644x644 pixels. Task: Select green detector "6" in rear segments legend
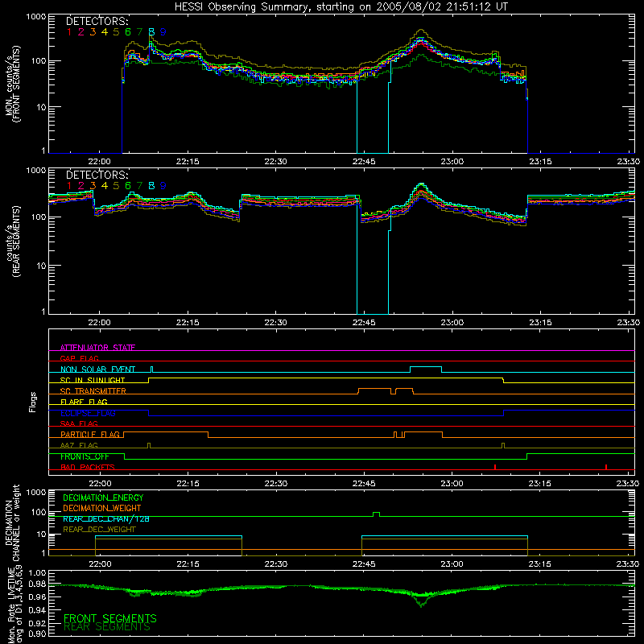click(x=128, y=186)
